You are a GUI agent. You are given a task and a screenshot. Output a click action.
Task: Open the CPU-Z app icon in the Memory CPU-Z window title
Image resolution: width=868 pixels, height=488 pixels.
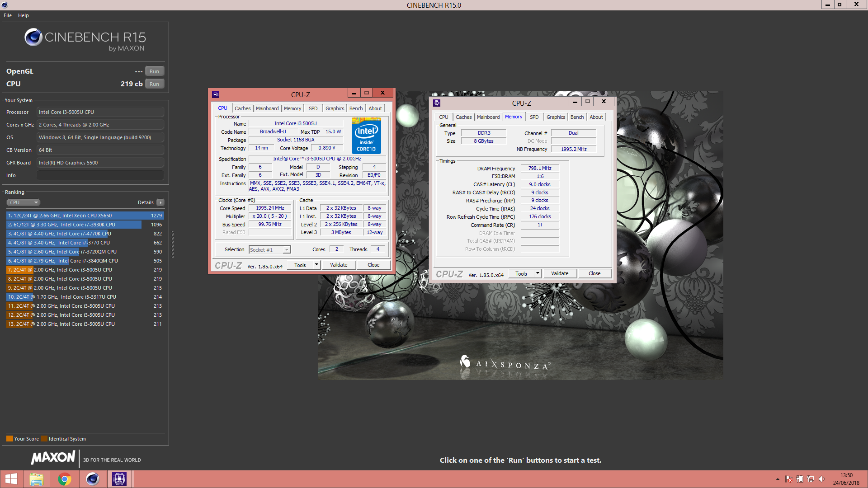point(437,103)
